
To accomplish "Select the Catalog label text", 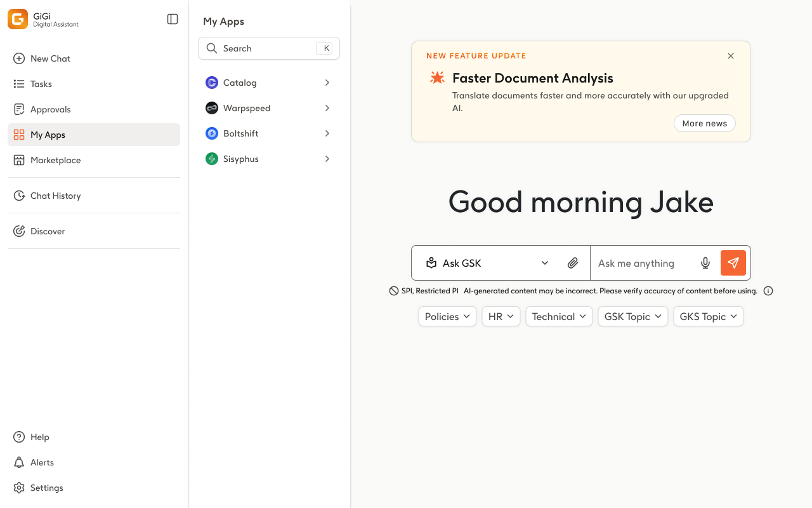I will click(240, 83).
